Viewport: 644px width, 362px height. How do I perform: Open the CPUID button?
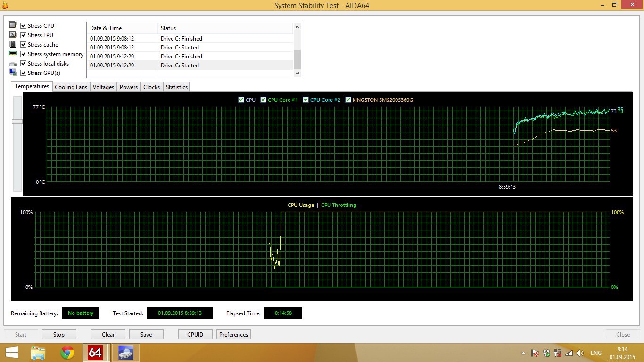tap(195, 334)
